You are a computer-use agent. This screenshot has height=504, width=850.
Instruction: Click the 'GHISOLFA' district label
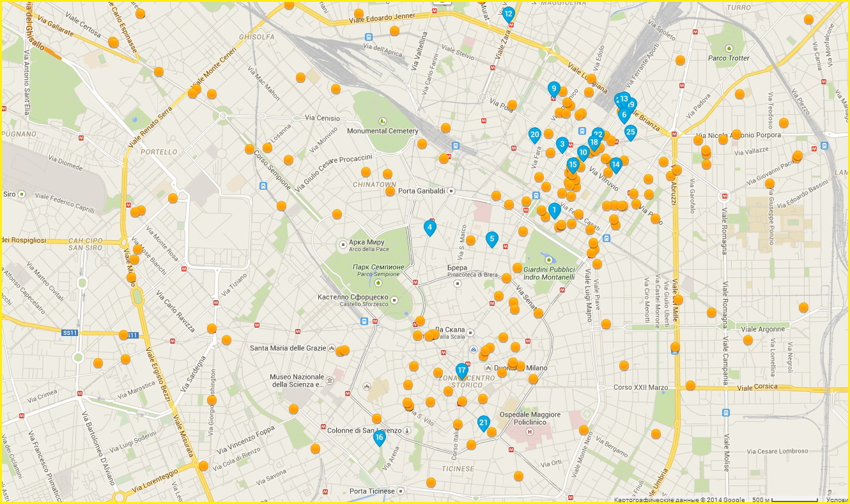pos(256,37)
